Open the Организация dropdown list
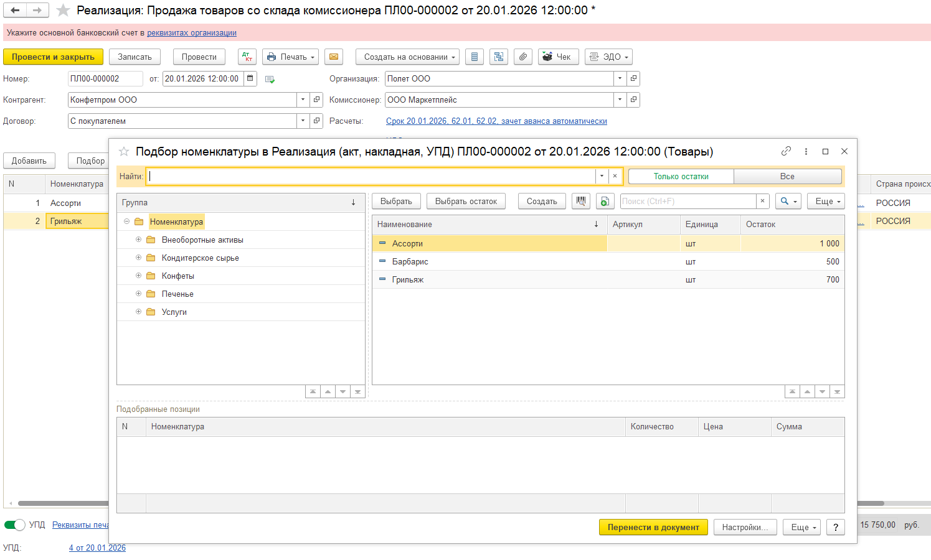The height and width of the screenshot is (560, 931). (620, 78)
